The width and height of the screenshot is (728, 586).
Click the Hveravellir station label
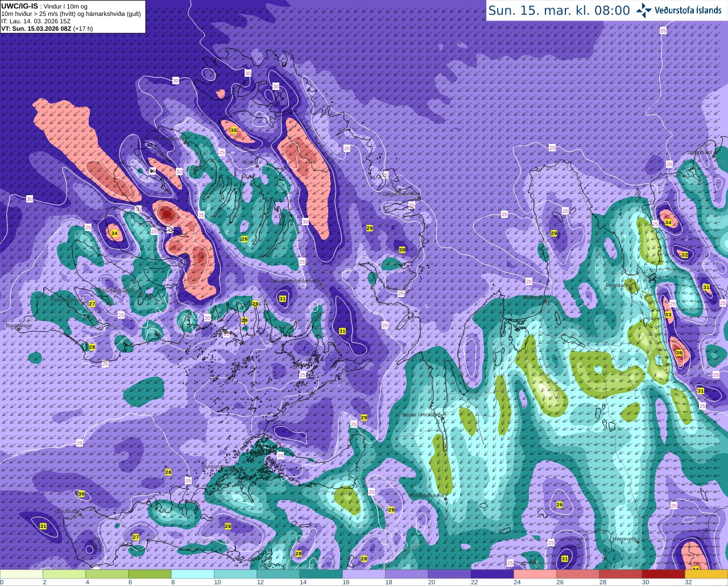tap(624, 538)
